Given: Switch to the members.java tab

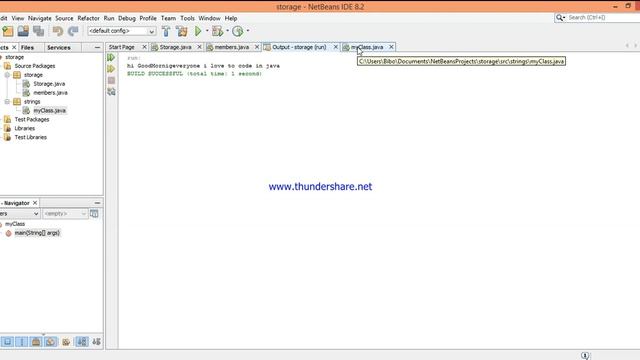Looking at the screenshot, I should 231,47.
